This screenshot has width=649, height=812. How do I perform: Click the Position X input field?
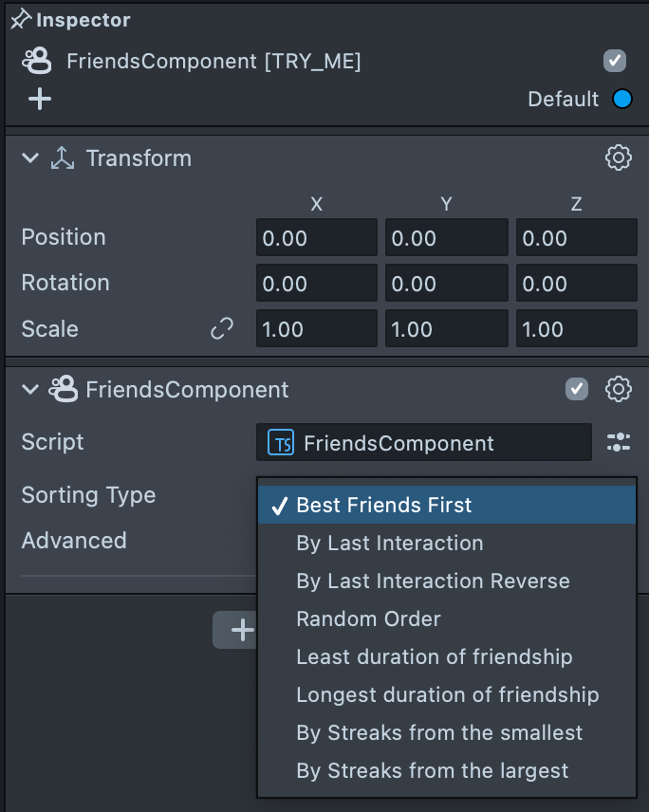pos(316,238)
